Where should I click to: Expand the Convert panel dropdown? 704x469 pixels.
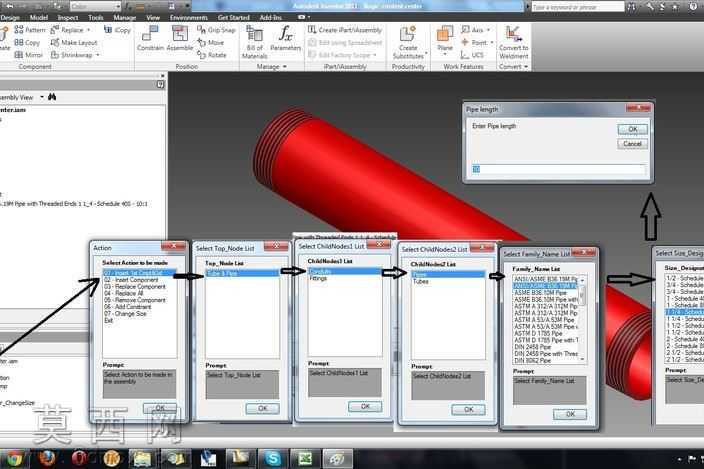[526, 66]
